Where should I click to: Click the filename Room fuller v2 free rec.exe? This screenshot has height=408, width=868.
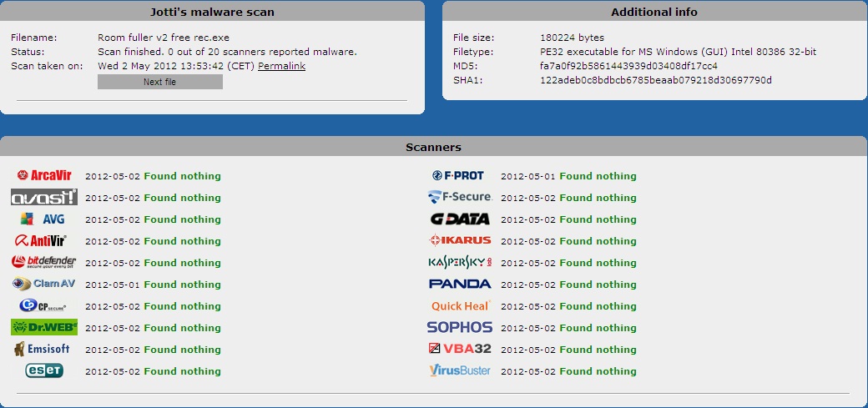point(164,38)
